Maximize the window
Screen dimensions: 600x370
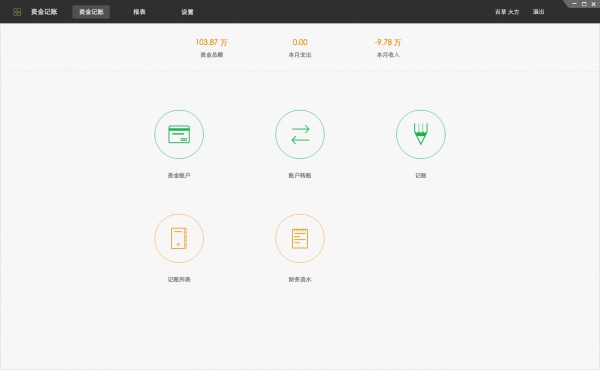tap(584, 4)
